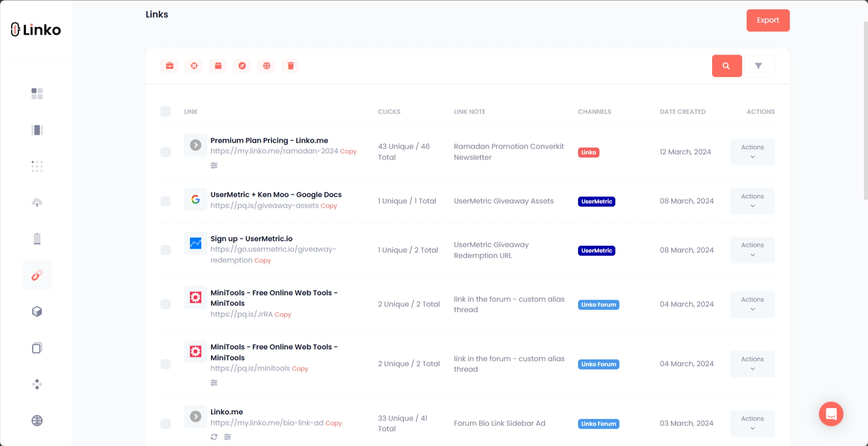Open Actions dropdown for pq.is/JrRA row
Screen dimensions: 868x446
tap(753, 304)
